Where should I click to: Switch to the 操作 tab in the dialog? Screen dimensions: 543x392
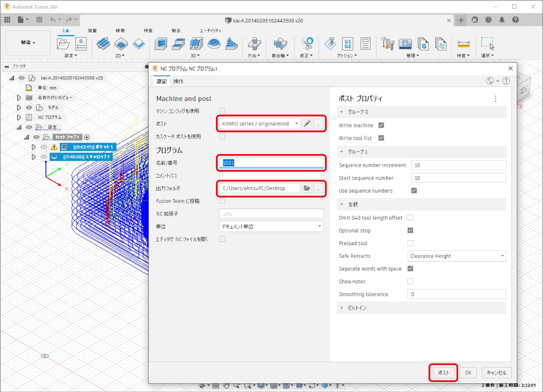(178, 81)
